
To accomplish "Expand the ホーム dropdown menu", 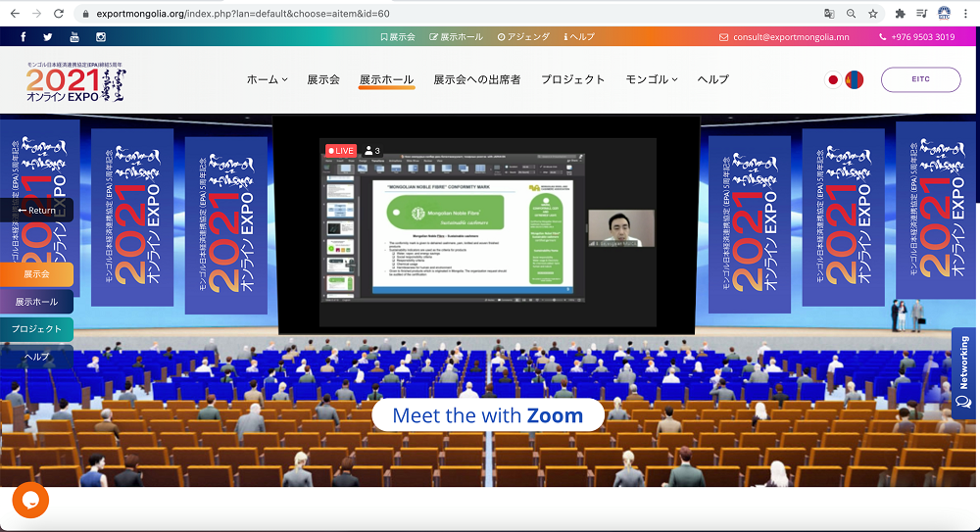I will pyautogui.click(x=267, y=79).
